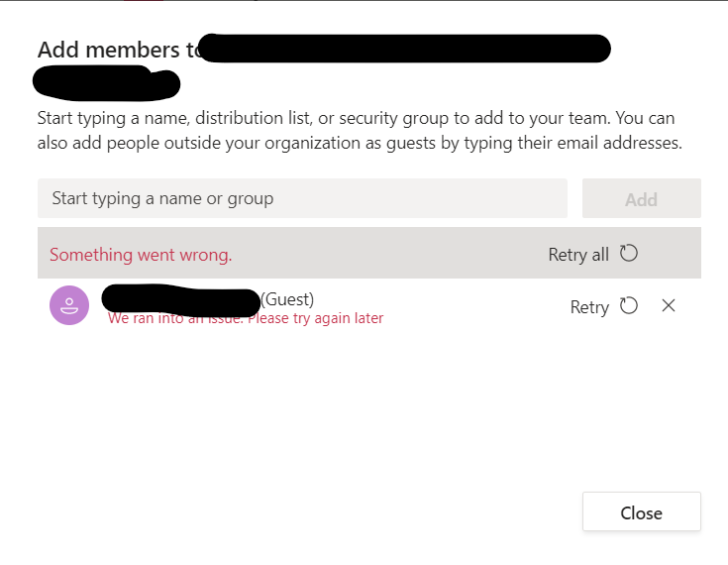The image size is (728, 565).
Task: Click the blacked-out team name in the title
Action: (404, 48)
